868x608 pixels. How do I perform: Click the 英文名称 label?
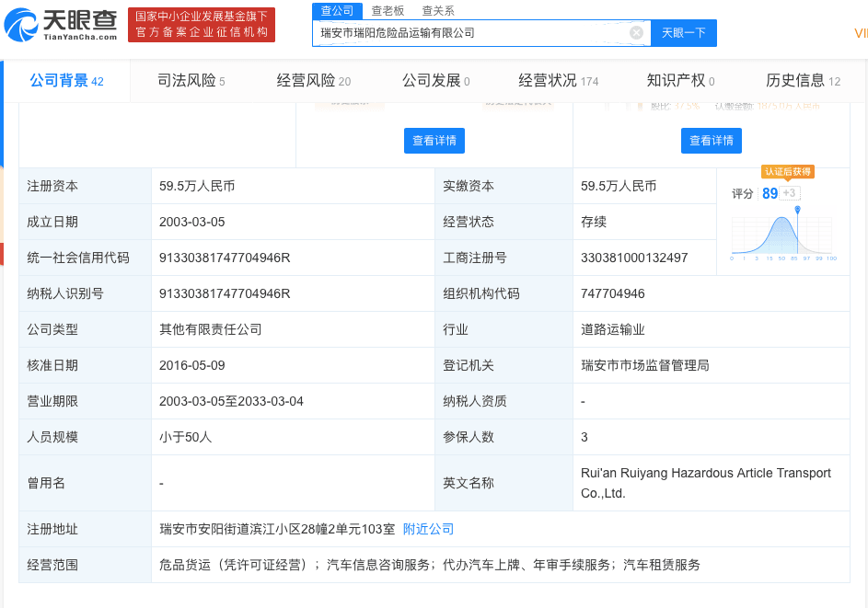click(469, 483)
